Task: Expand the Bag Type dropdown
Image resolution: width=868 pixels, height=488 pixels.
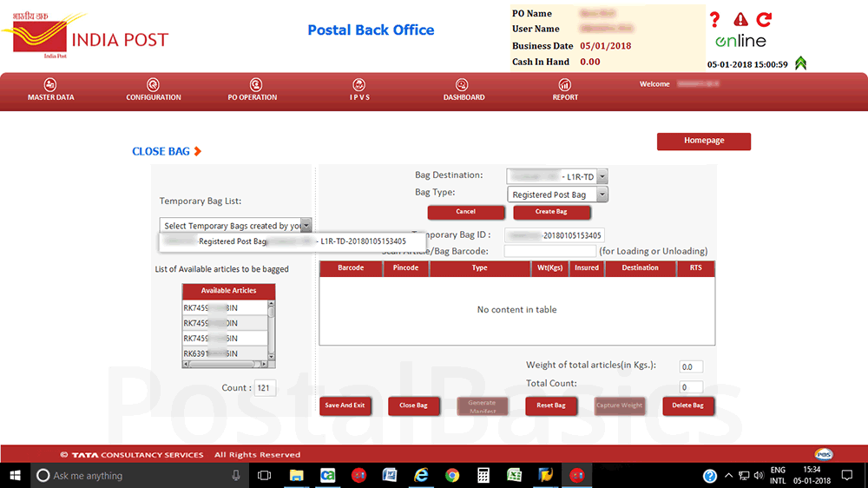Action: (602, 195)
